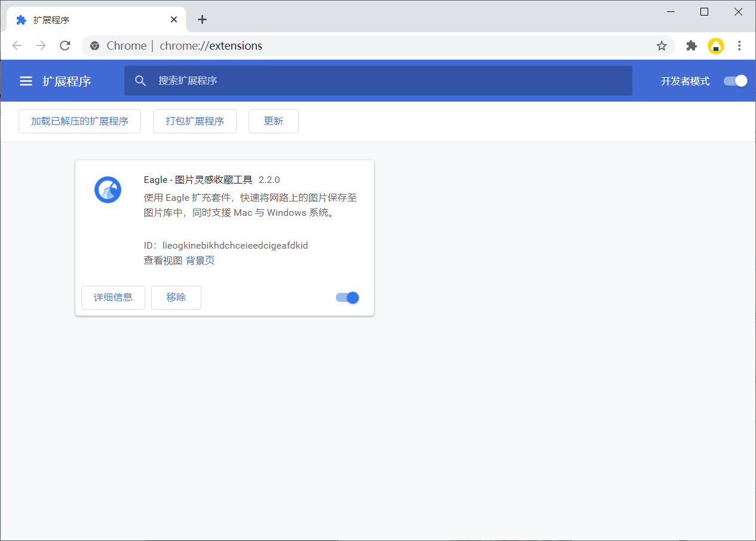The image size is (756, 541).
Task: Click the Eagle extension description text
Action: (x=250, y=205)
